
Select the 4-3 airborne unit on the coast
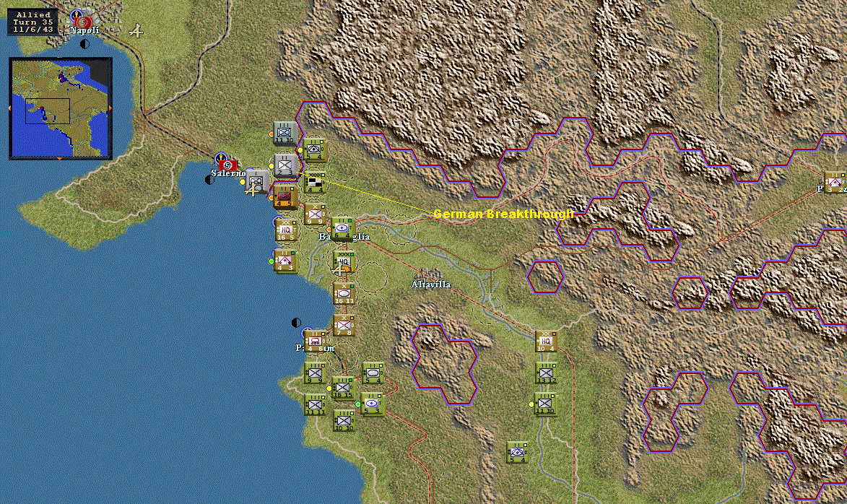coord(284,261)
